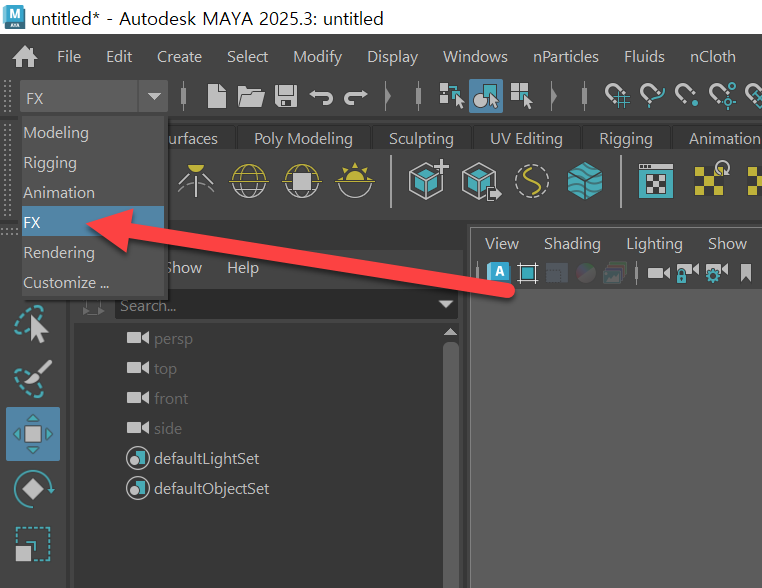
Task: Switch to Poly Modeling shelf tab
Action: (x=303, y=139)
